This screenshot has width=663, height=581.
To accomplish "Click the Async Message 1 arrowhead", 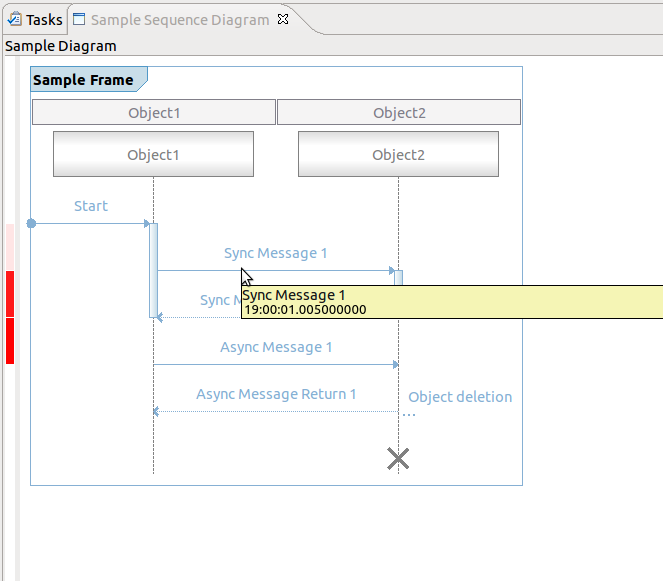I will click(394, 364).
